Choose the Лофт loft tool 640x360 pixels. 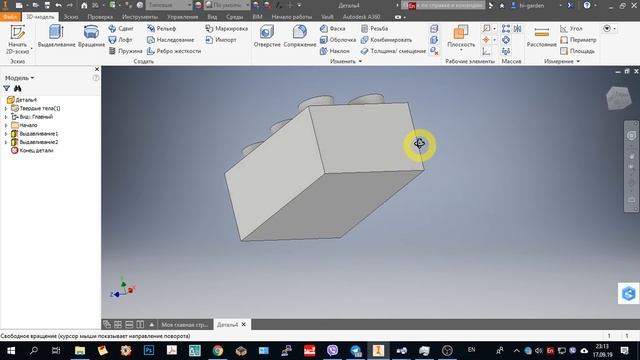coord(120,40)
